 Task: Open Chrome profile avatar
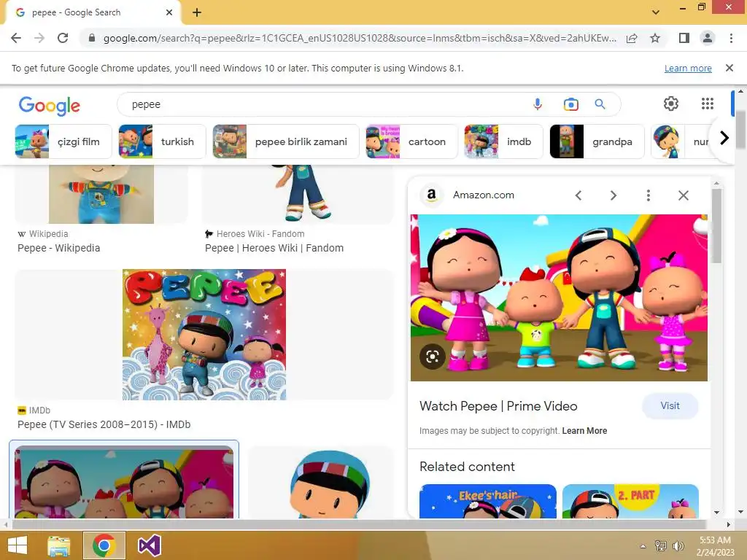(708, 38)
